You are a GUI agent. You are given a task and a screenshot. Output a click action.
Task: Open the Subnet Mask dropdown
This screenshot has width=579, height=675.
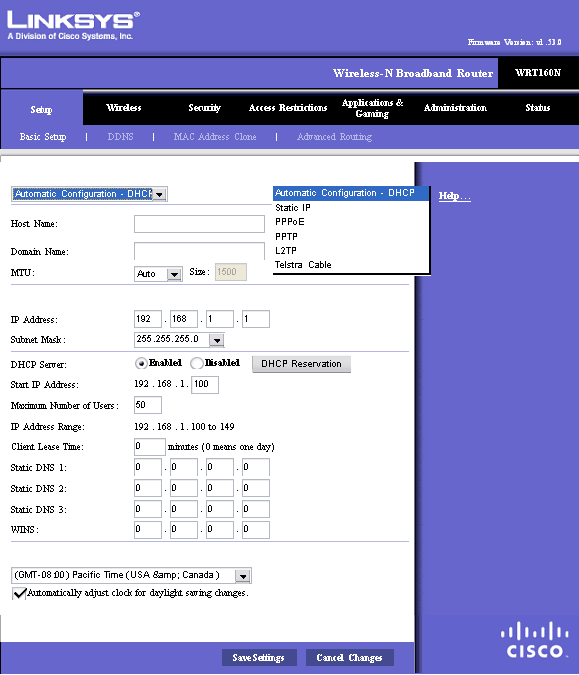point(179,340)
